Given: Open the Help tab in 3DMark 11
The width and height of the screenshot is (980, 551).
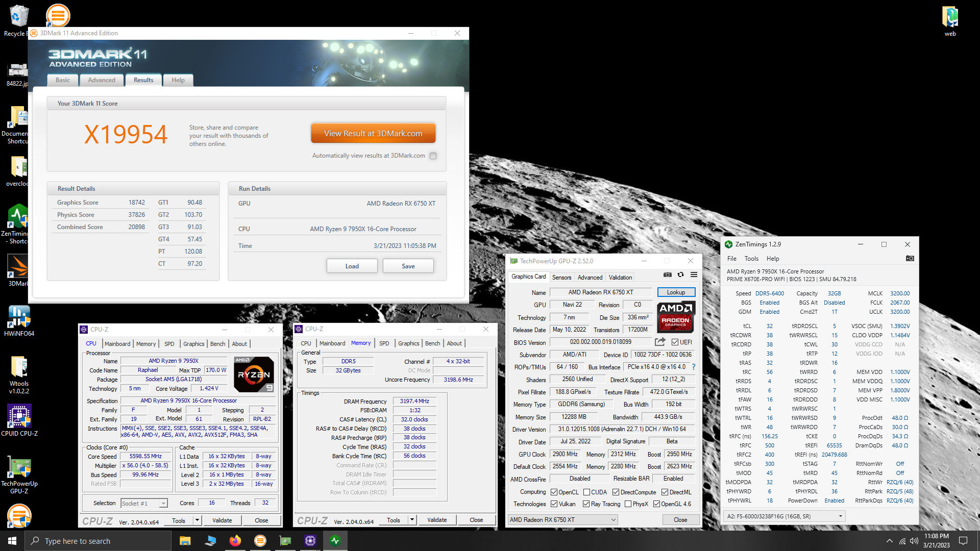Looking at the screenshot, I should 178,80.
